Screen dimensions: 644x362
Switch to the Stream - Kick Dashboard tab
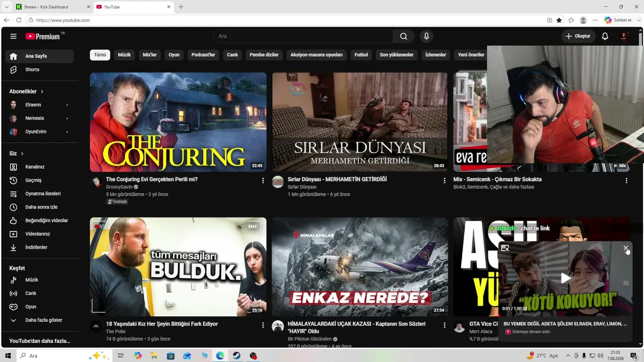point(52,7)
